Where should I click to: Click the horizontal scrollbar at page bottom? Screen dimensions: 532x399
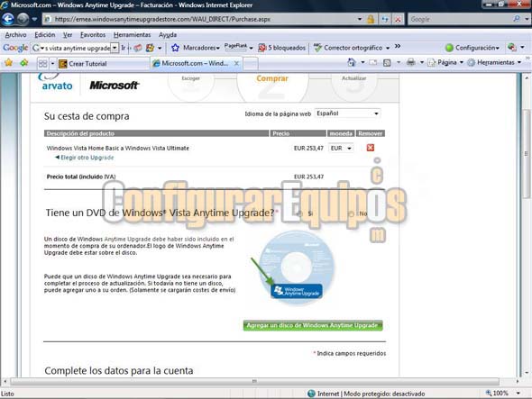coord(254,381)
